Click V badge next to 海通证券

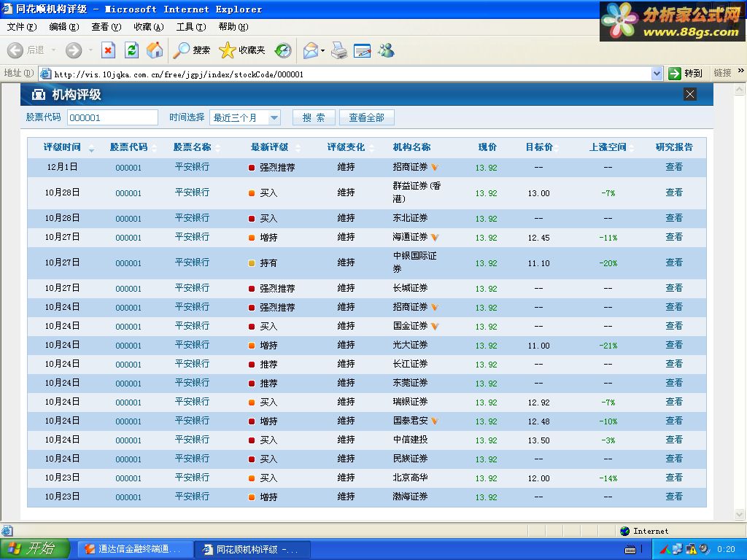435,237
